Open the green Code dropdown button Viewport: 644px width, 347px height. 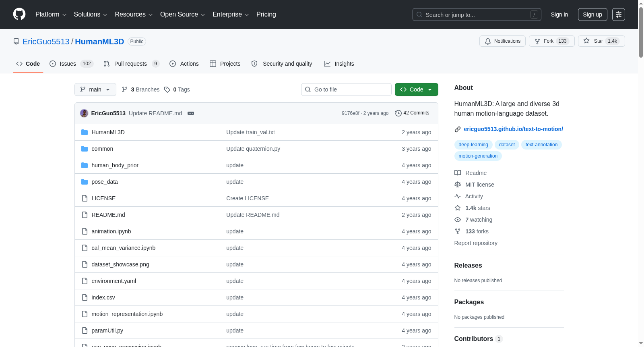[416, 89]
